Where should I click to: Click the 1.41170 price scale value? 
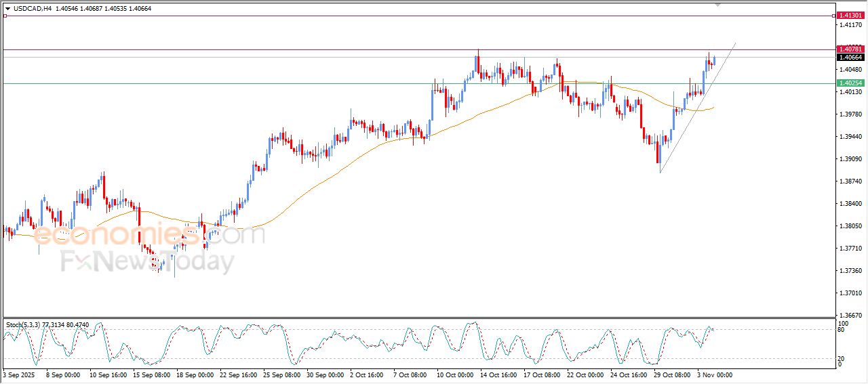pyautogui.click(x=850, y=25)
